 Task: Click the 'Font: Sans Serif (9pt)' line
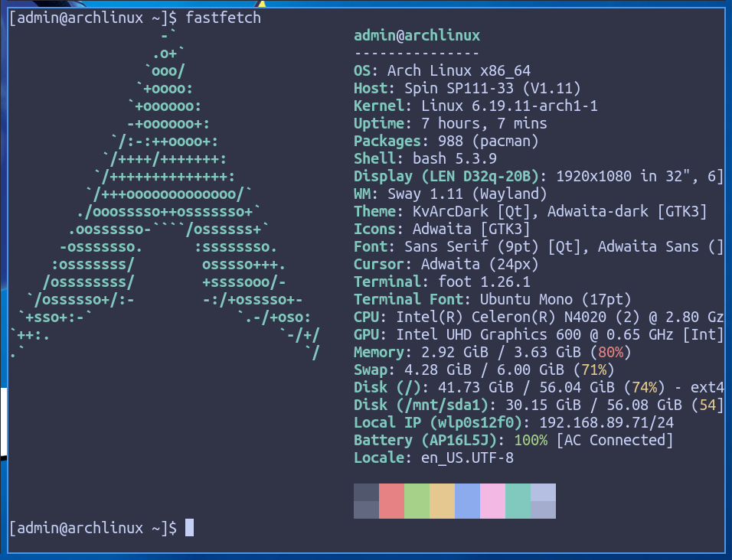[539, 247]
